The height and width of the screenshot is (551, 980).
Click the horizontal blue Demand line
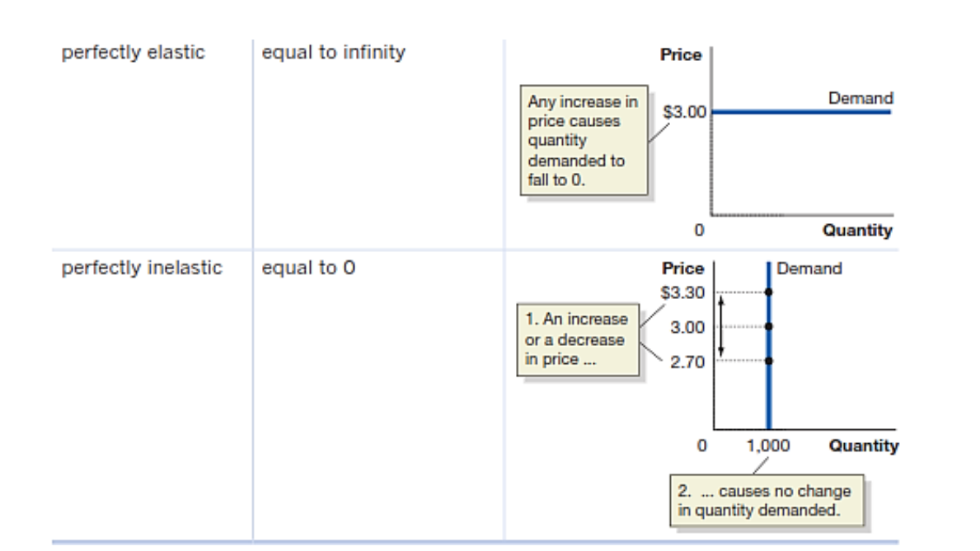799,111
